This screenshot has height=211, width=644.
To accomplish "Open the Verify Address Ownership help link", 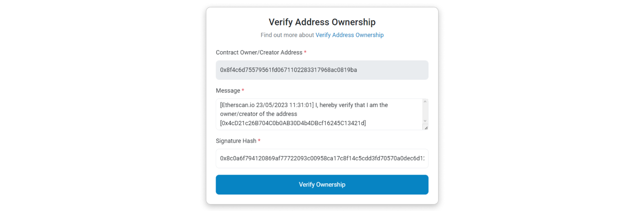I will [x=349, y=35].
